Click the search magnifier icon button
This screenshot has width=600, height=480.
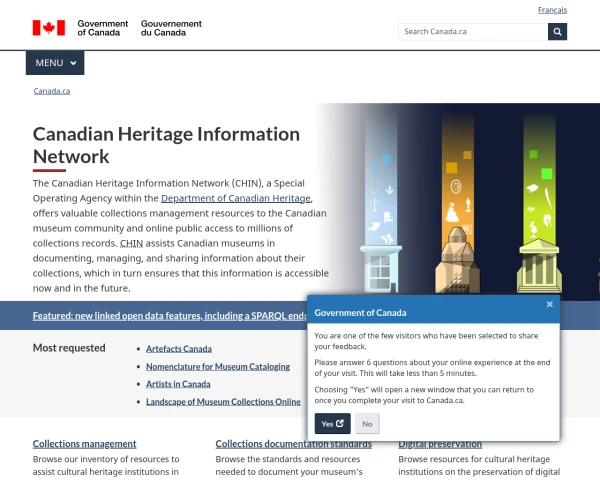(557, 32)
